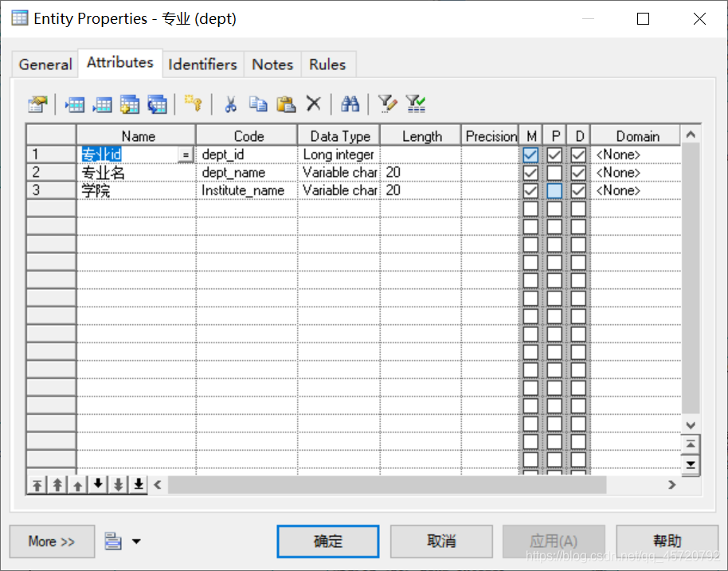Click the scroll left arrow
Viewport: 728px width, 571px height.
click(158, 485)
